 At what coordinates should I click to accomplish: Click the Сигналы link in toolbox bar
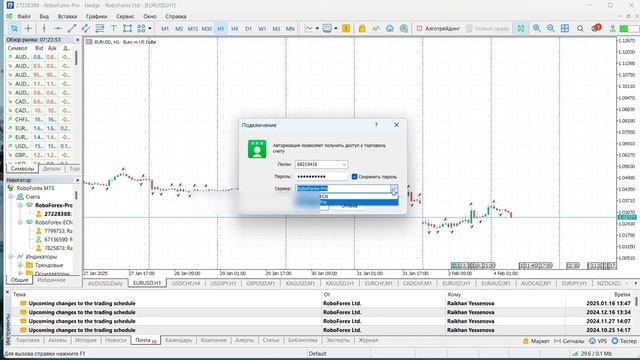click(569, 341)
